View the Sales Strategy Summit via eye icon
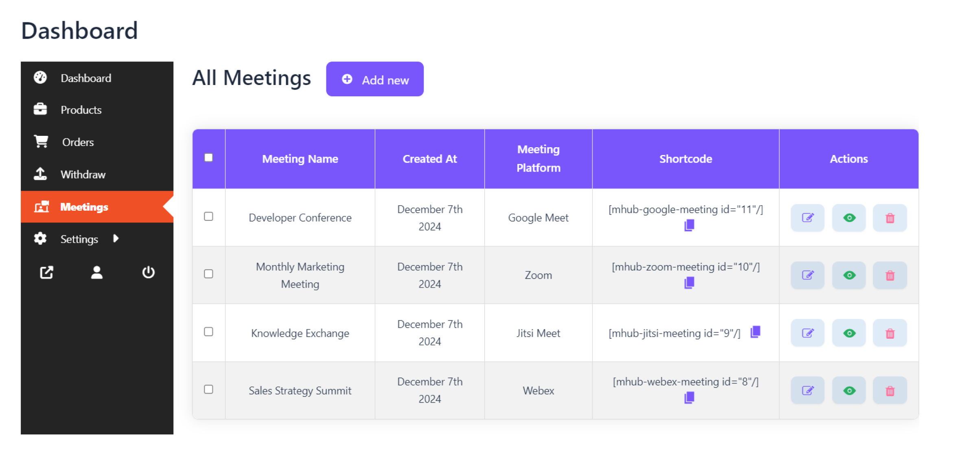This screenshot has height=462, width=980. pyautogui.click(x=849, y=390)
